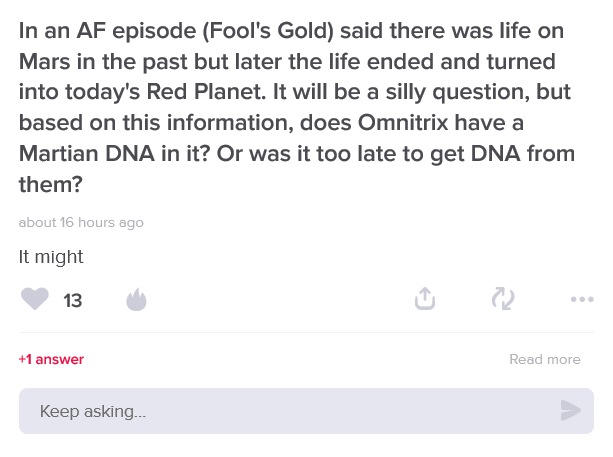Open the "+1 answer" link
Image resolution: width=613 pixels, height=457 pixels.
(51, 359)
